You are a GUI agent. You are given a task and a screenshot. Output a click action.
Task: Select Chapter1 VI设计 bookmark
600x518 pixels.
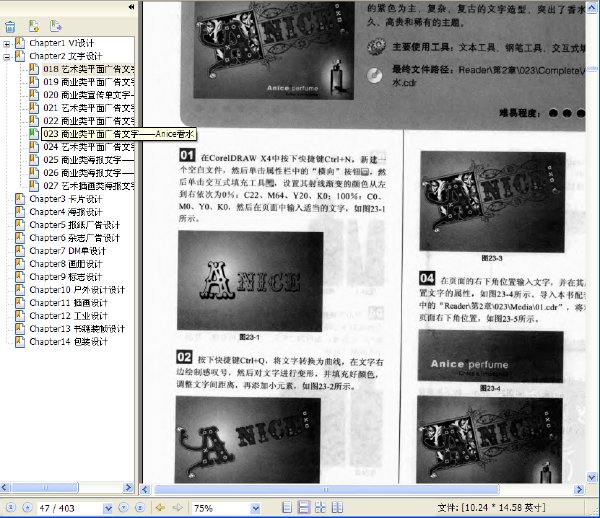point(62,43)
